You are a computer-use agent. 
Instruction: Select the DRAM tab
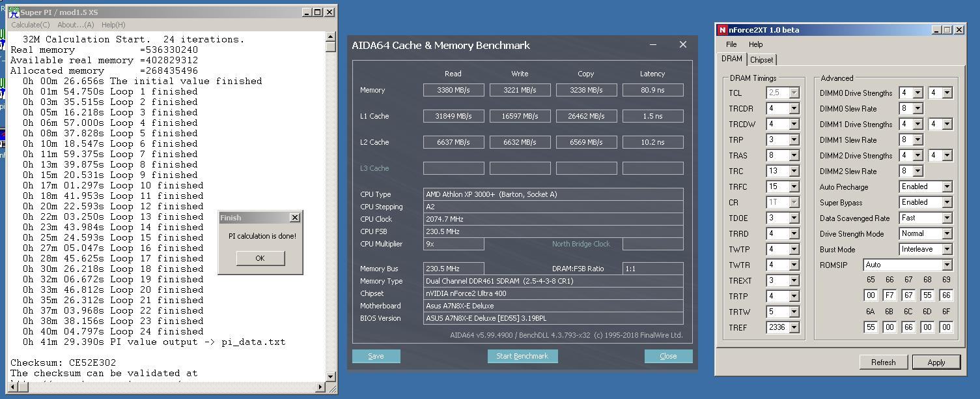click(x=732, y=59)
